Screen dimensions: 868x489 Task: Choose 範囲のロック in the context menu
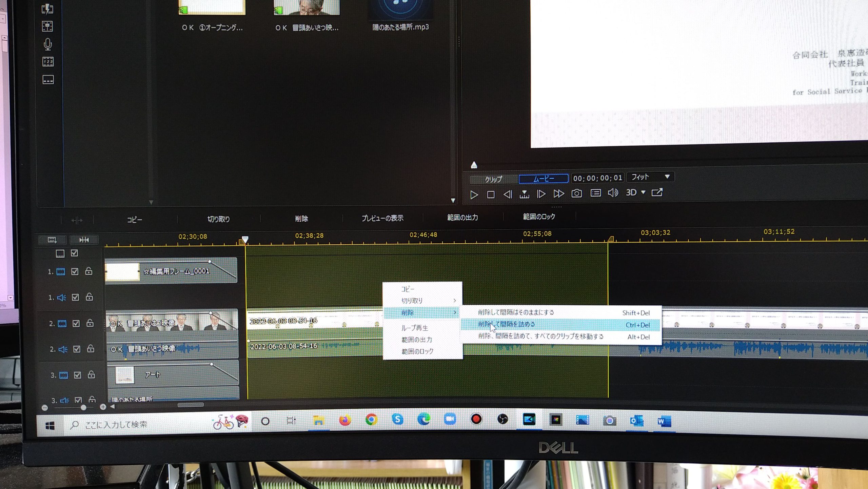[417, 351]
